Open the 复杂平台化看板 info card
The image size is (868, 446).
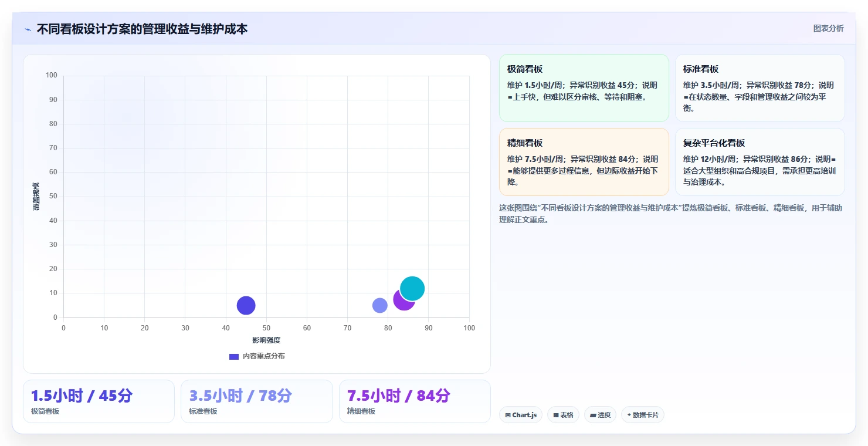(759, 162)
